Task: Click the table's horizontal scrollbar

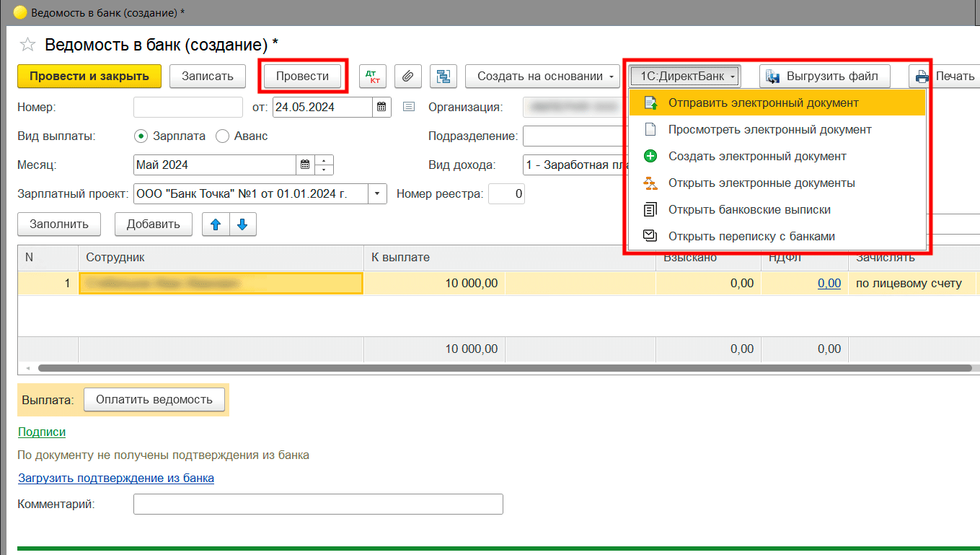Action: [x=505, y=368]
